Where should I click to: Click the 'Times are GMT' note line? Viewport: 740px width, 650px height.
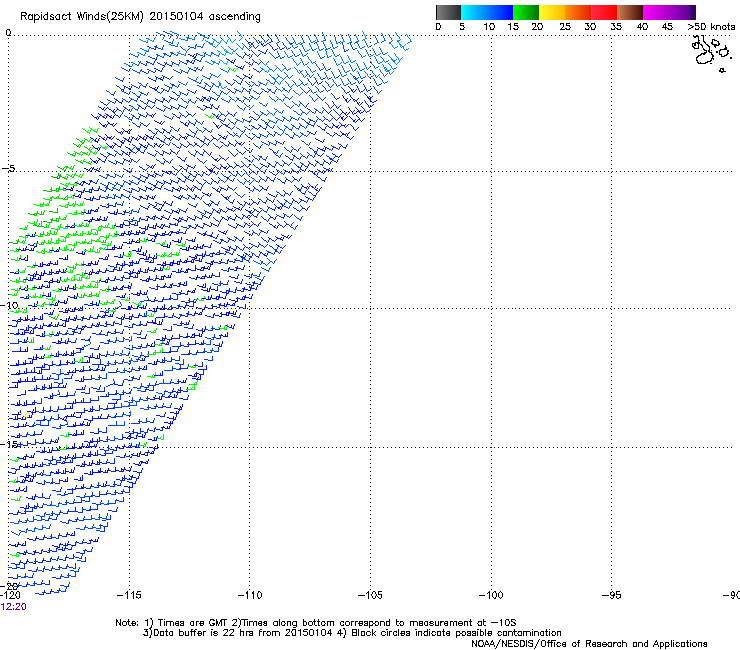(x=316, y=623)
